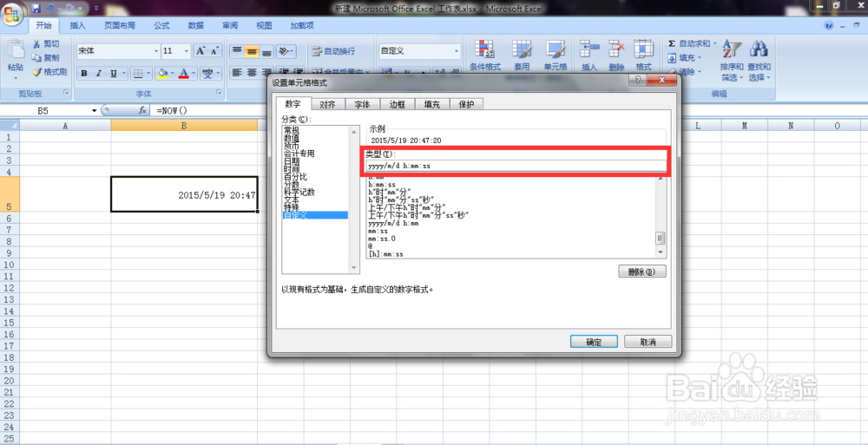Viewport: 868px width, 445px height.
Task: Switch to the 数据 ribbon tab
Action: pyautogui.click(x=195, y=25)
